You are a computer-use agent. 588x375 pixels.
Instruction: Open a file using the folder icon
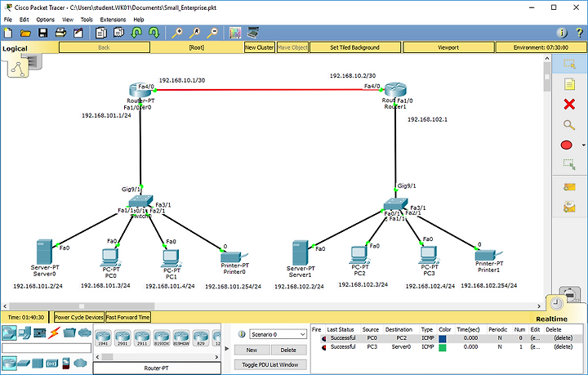(x=25, y=33)
